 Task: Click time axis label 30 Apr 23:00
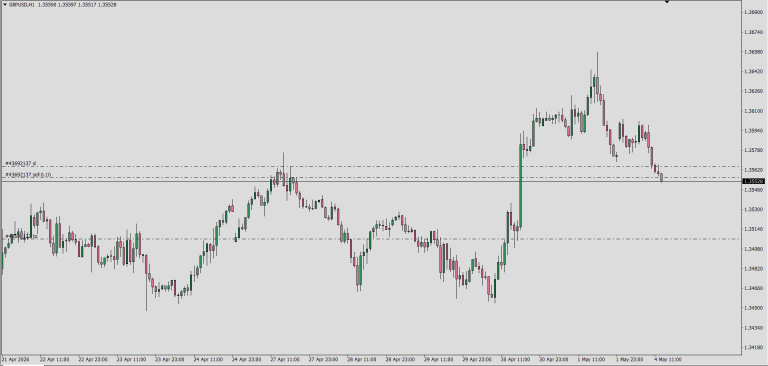554,360
